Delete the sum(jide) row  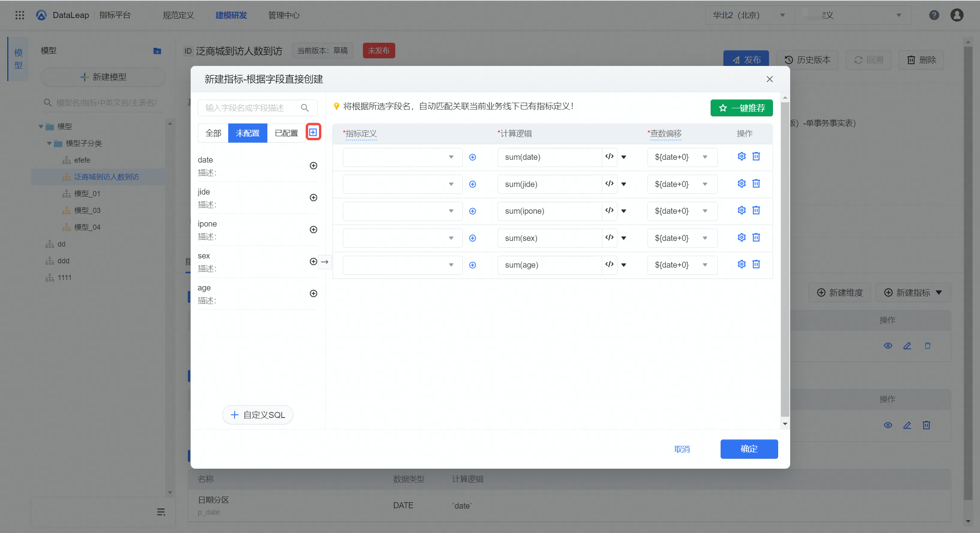[x=756, y=183]
